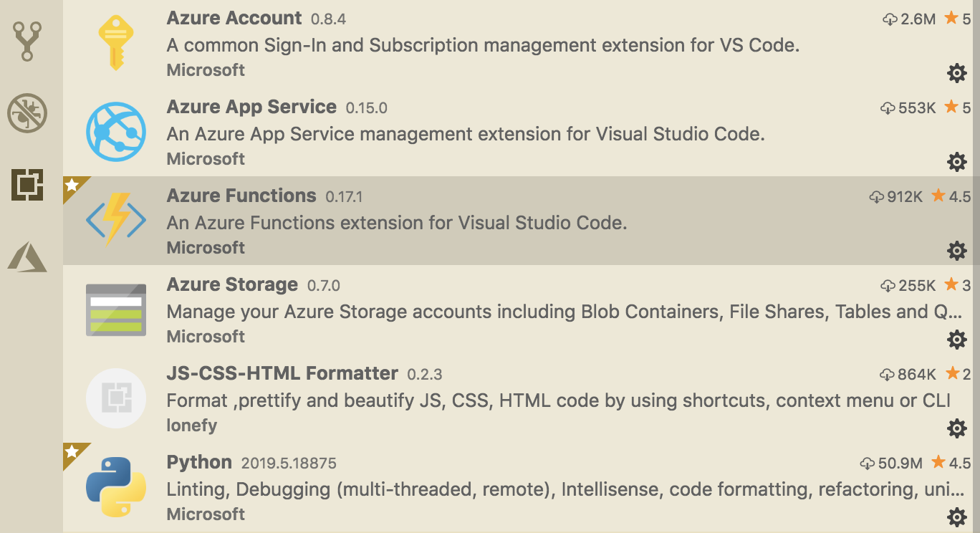
Task: Open manage gear for Azure Functions
Action: tap(957, 251)
